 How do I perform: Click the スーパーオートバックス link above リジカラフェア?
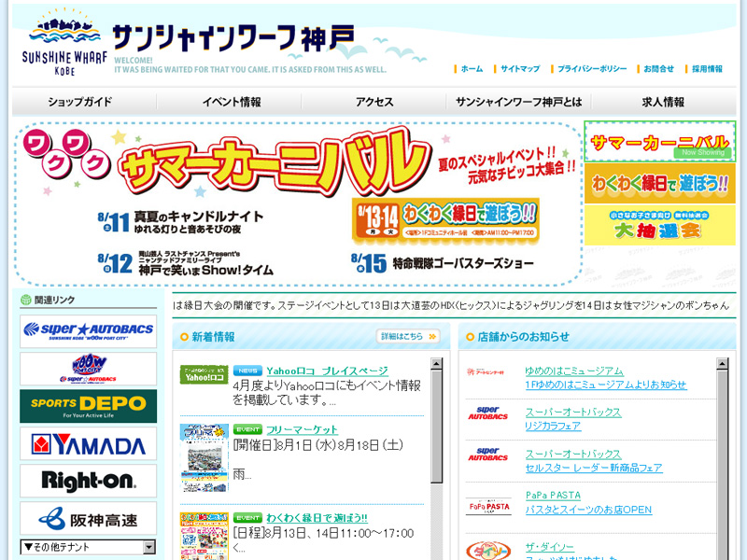point(573,413)
